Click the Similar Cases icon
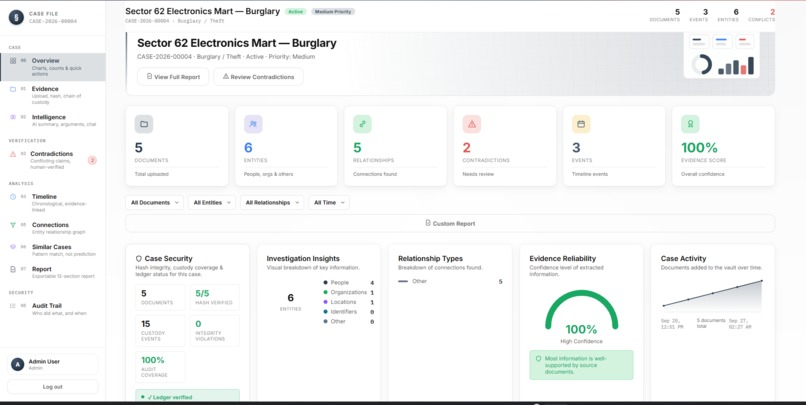The height and width of the screenshot is (405, 806). click(13, 247)
